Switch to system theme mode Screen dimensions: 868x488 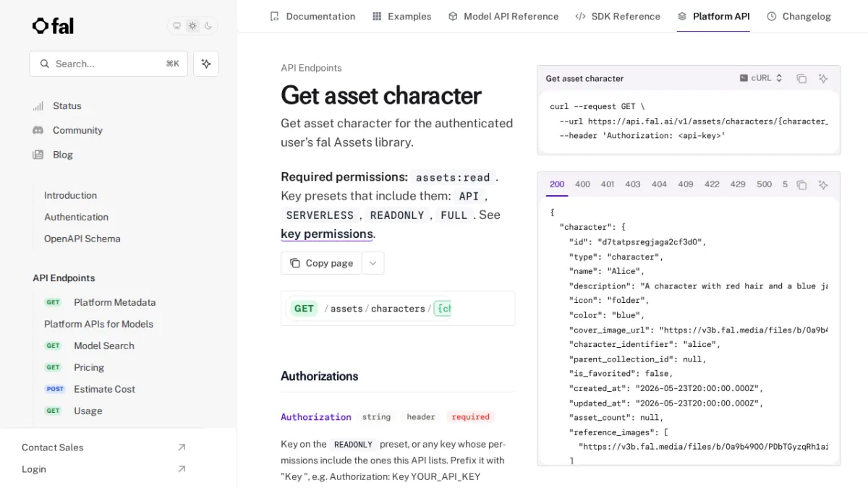176,26
